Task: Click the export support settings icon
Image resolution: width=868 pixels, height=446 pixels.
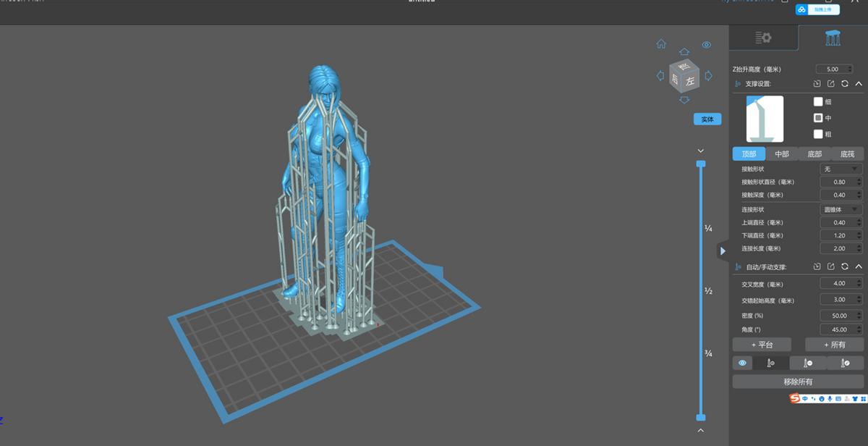Action: pyautogui.click(x=830, y=83)
